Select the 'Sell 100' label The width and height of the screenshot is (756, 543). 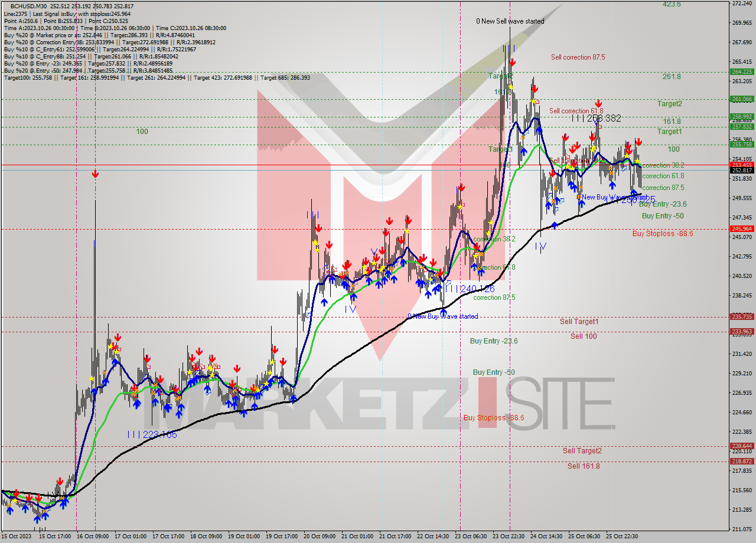(x=584, y=336)
